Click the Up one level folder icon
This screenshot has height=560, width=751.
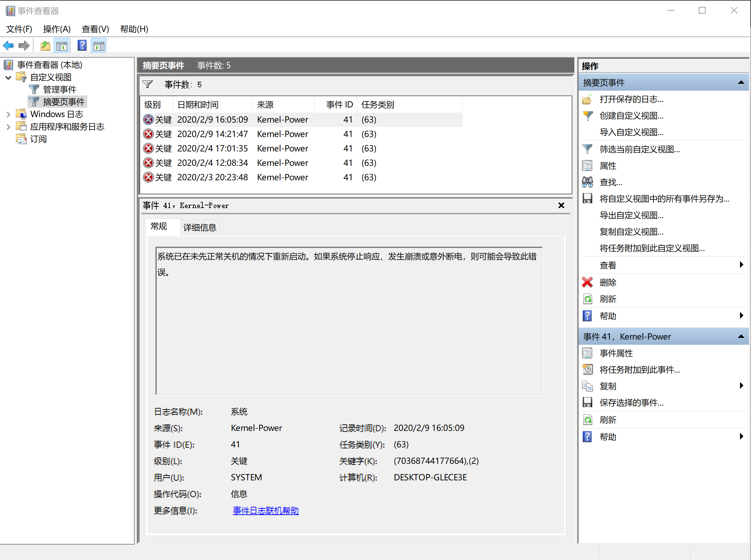pyautogui.click(x=45, y=46)
